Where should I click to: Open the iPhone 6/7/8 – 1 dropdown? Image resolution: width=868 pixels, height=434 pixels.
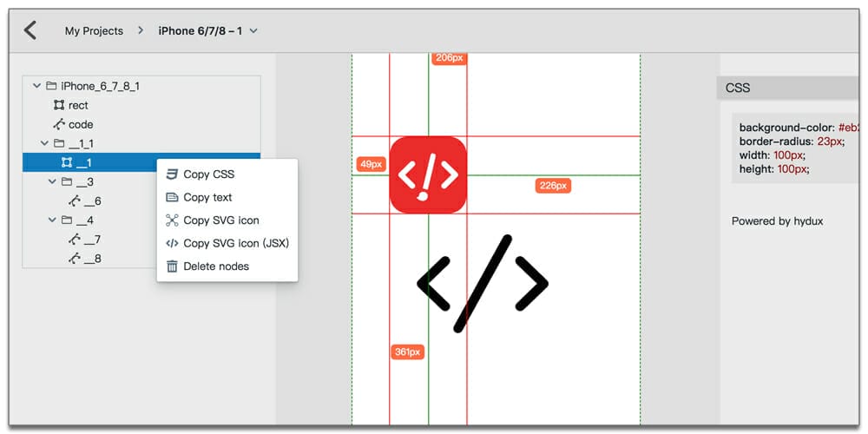[253, 31]
